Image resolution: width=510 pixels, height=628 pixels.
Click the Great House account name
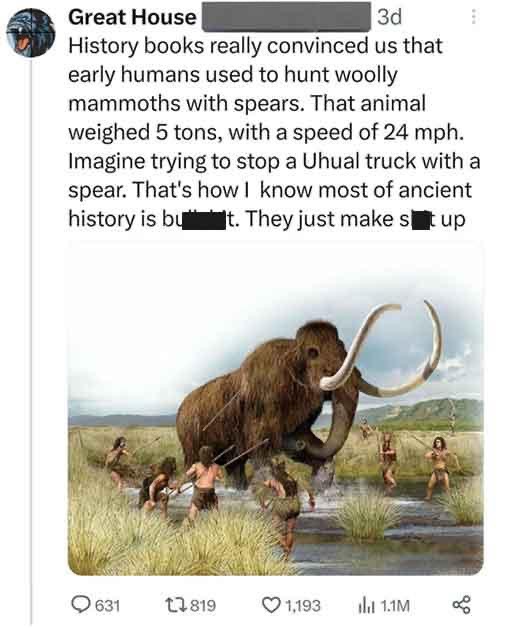[132, 17]
